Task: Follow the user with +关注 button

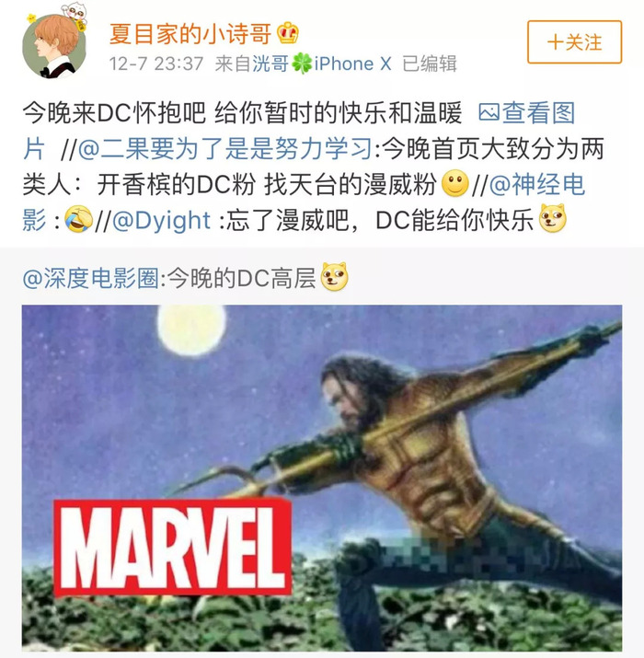Action: pyautogui.click(x=574, y=42)
